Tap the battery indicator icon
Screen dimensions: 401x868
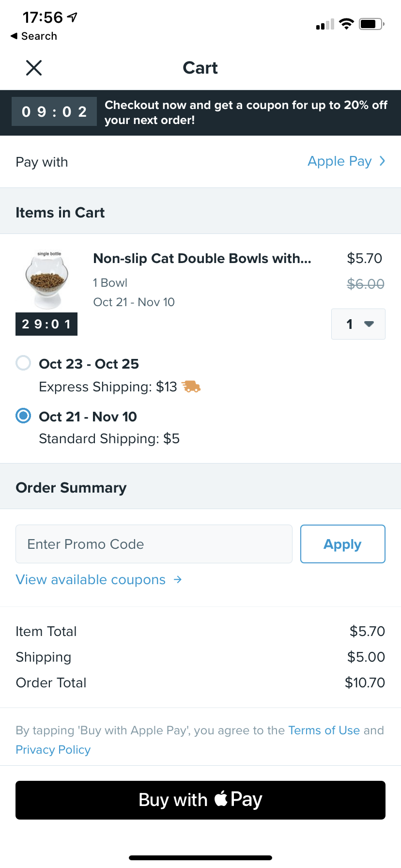[371, 24]
